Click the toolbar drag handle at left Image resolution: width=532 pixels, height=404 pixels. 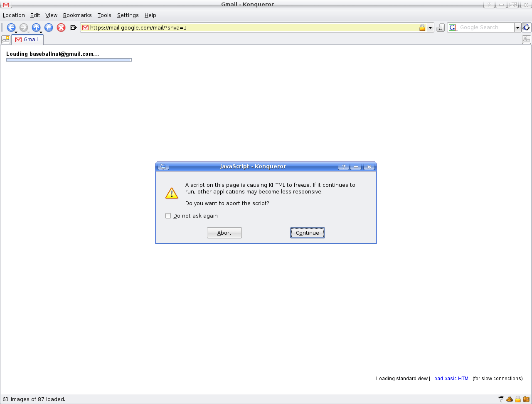tap(2, 27)
